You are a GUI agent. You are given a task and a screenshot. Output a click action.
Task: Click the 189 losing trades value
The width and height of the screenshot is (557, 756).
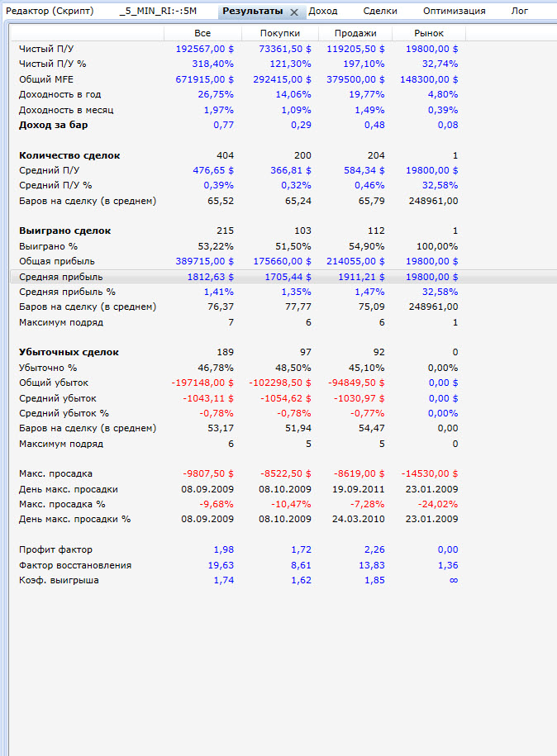(x=226, y=352)
